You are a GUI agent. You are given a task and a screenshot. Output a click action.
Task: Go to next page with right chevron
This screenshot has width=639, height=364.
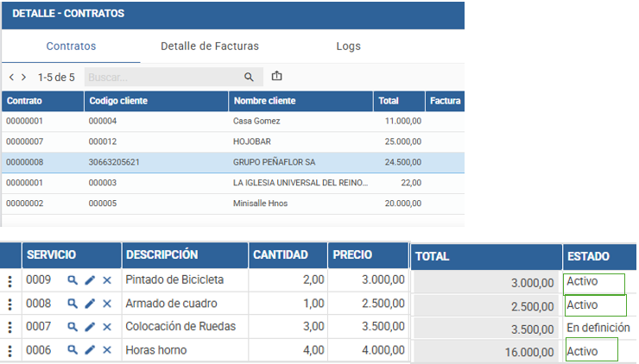24,77
